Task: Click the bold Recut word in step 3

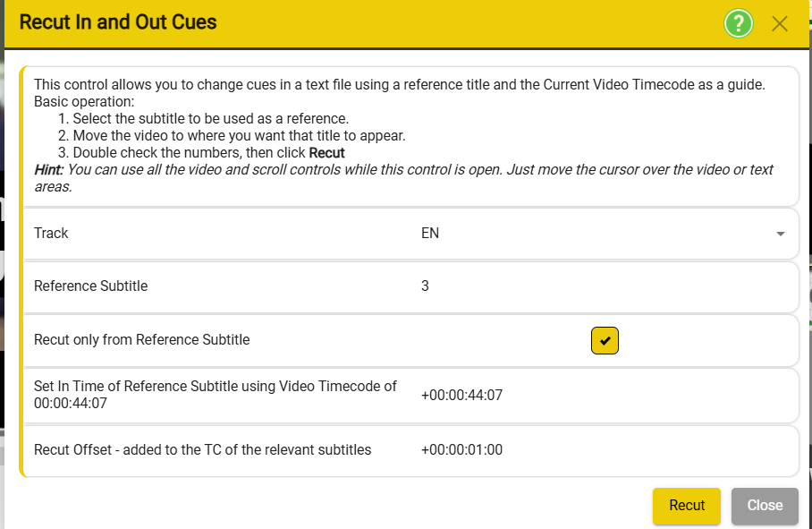Action: (x=326, y=153)
